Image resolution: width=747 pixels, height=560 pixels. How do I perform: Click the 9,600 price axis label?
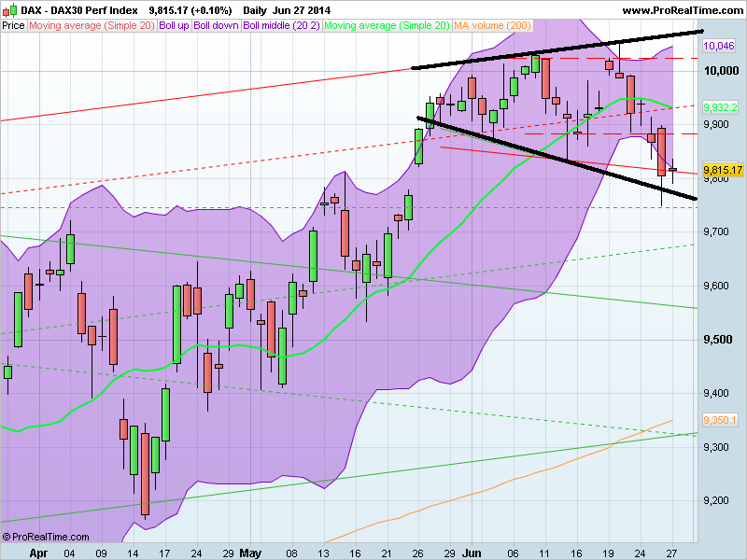click(716, 286)
